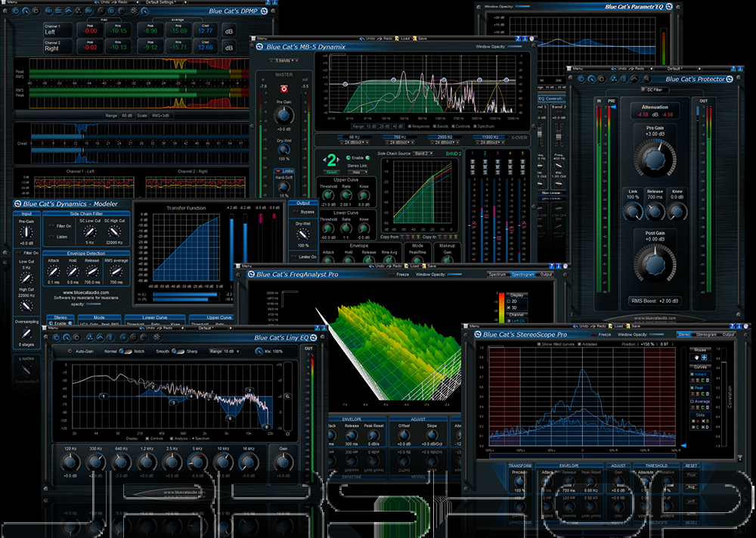Adjust the Window Opacity slider in Parametr'EQ
This screenshot has width=756, height=538.
[x=523, y=5]
